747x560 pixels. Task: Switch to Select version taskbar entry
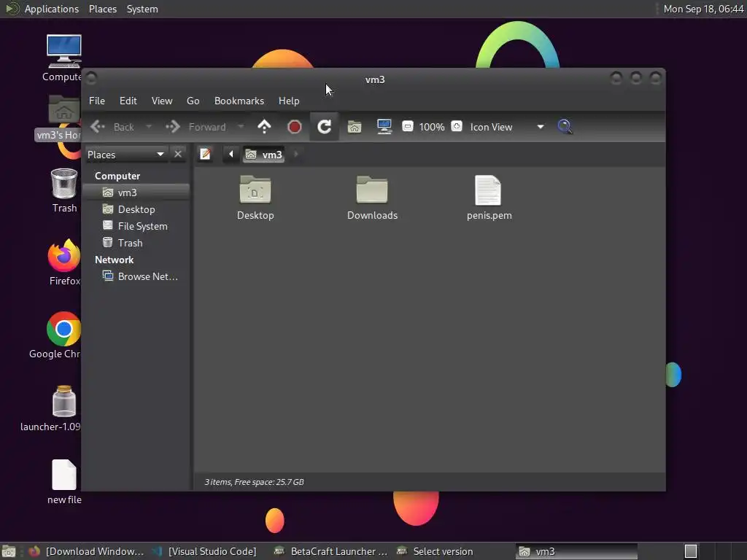436,551
